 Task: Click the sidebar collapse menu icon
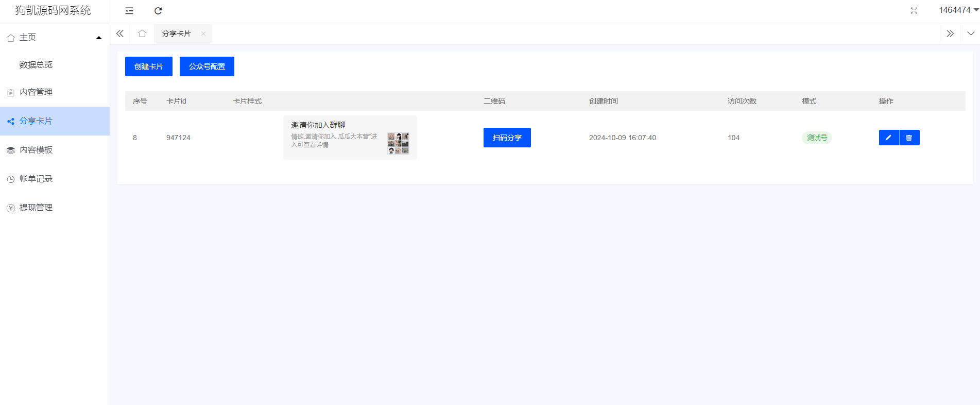(x=129, y=11)
